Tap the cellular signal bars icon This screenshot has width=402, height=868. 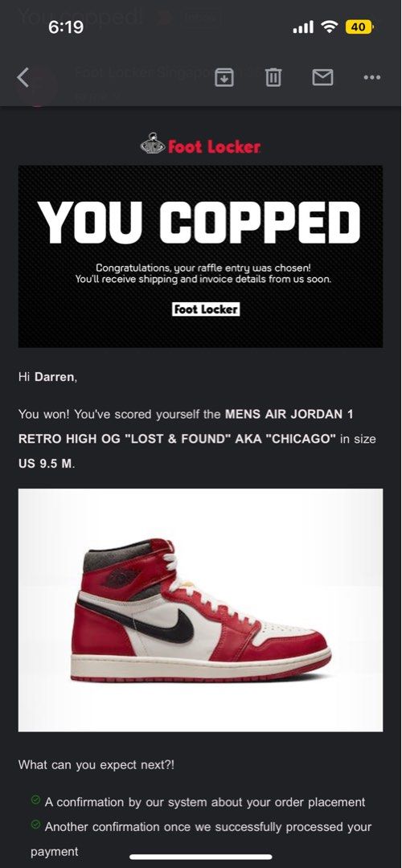(x=303, y=27)
